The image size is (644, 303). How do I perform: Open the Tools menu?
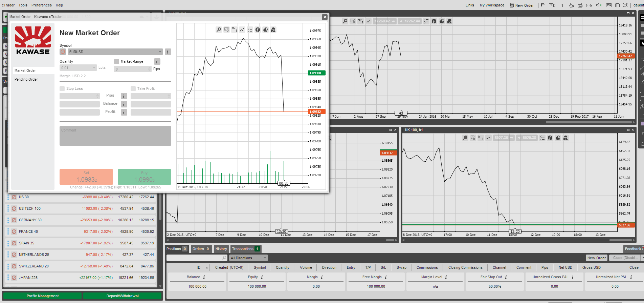point(23,5)
